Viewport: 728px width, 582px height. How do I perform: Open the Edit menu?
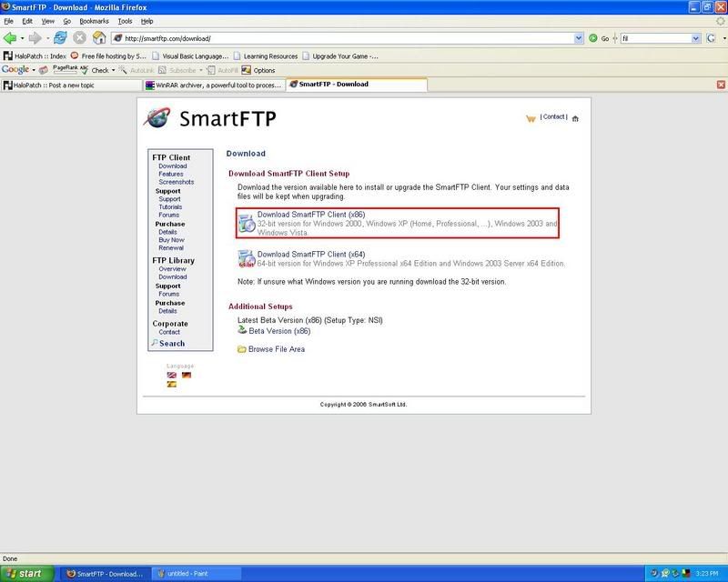click(27, 21)
